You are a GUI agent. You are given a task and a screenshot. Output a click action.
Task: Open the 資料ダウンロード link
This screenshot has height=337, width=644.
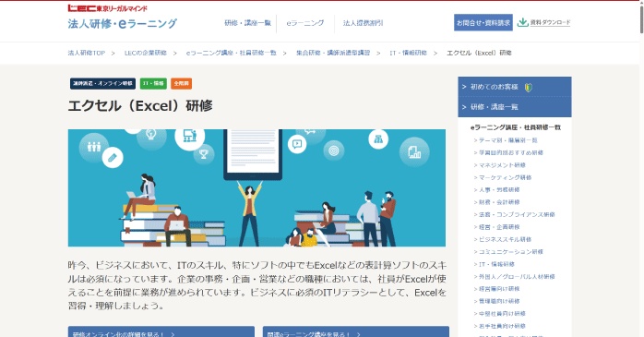(550, 22)
